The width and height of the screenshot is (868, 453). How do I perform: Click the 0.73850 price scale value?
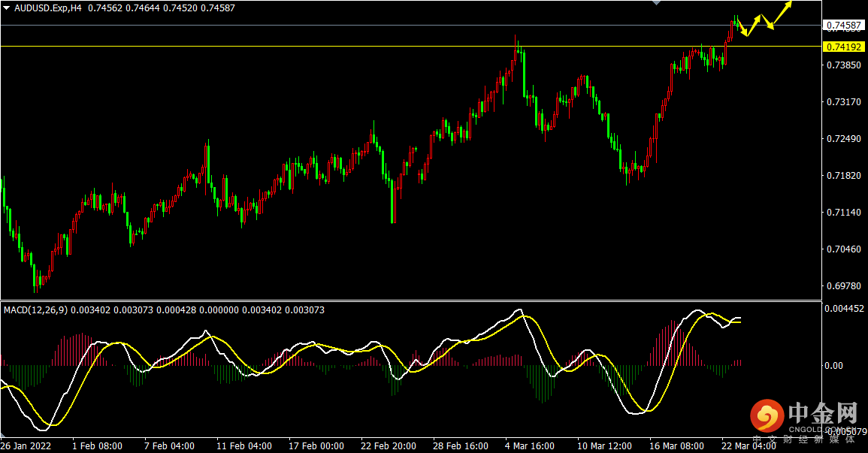844,65
